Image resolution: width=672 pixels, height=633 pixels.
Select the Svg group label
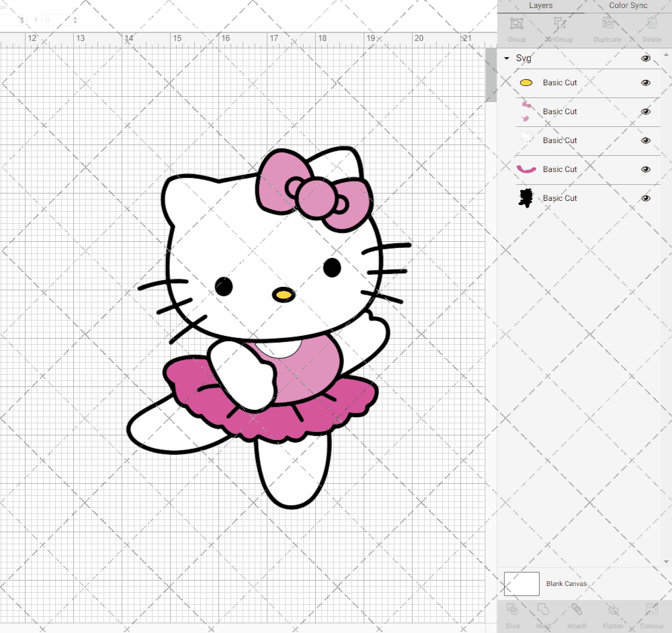click(x=523, y=58)
